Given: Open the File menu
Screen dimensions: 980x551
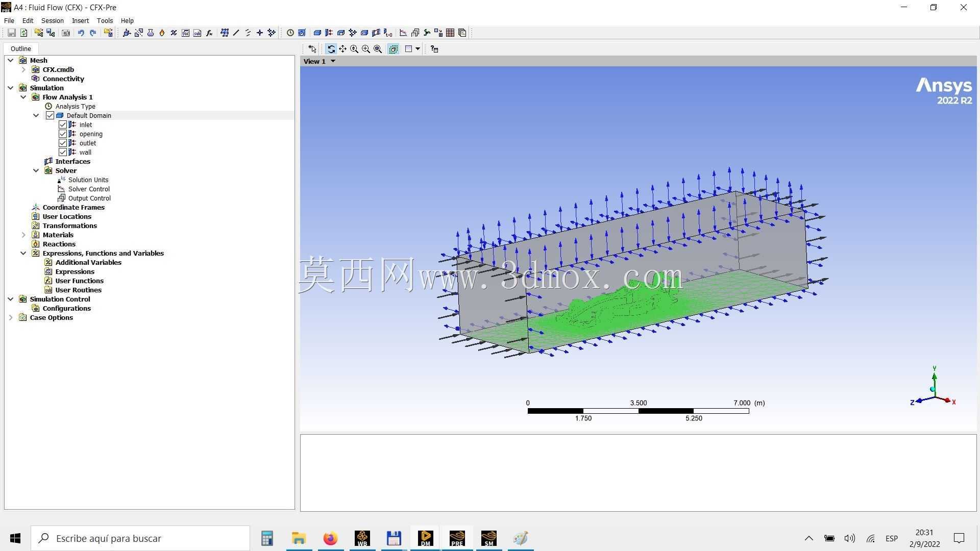Looking at the screenshot, I should [9, 20].
